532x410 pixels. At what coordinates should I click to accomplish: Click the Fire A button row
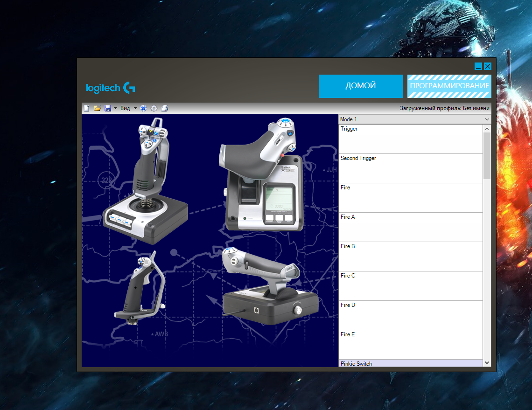pyautogui.click(x=411, y=227)
